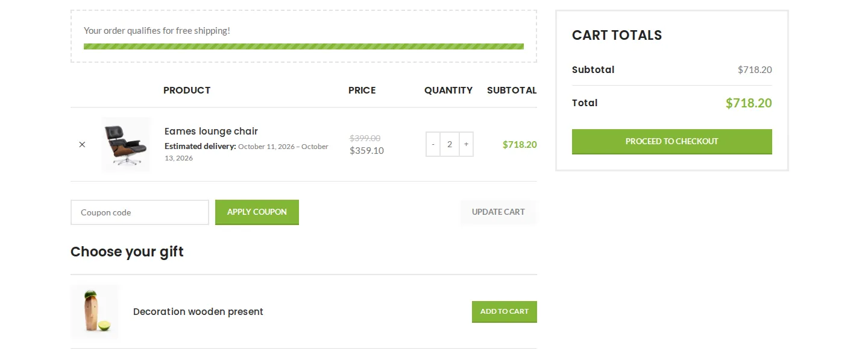Open the Eames lounge chair product thumbnail
Screen dimensions: 868x362
(x=126, y=144)
